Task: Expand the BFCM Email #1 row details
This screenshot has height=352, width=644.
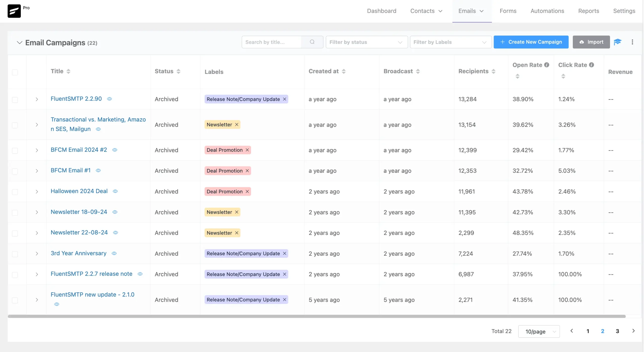Action: point(37,171)
